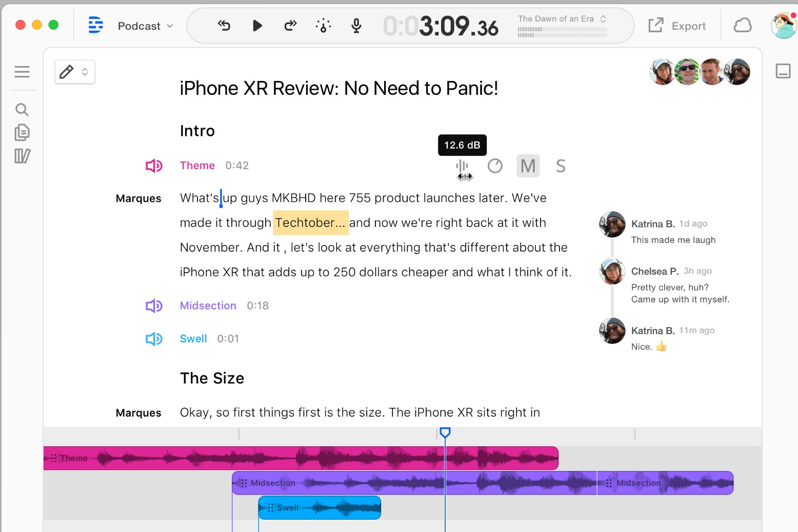This screenshot has width=798, height=532.
Task: Click the sparkle effects icon in toolbar
Action: [323, 25]
